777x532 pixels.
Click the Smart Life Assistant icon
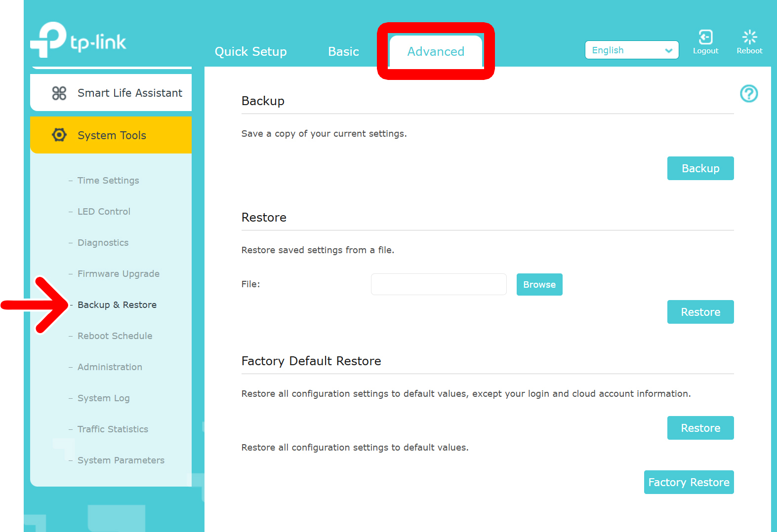59,93
